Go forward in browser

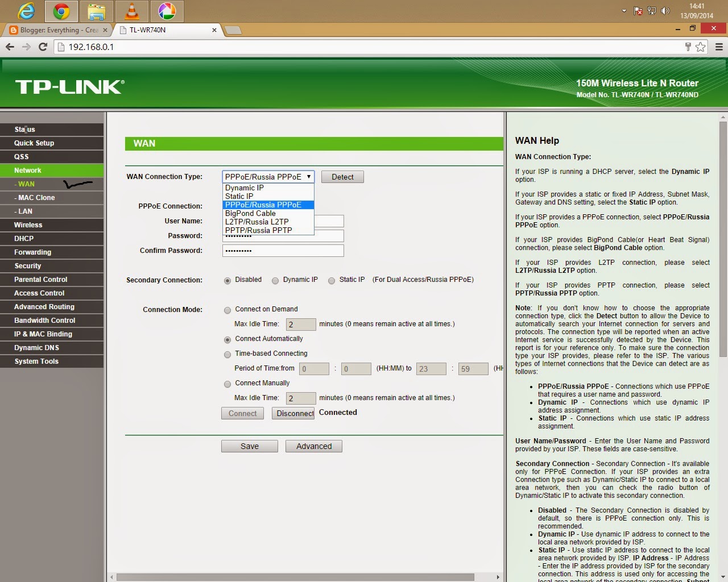coord(26,47)
